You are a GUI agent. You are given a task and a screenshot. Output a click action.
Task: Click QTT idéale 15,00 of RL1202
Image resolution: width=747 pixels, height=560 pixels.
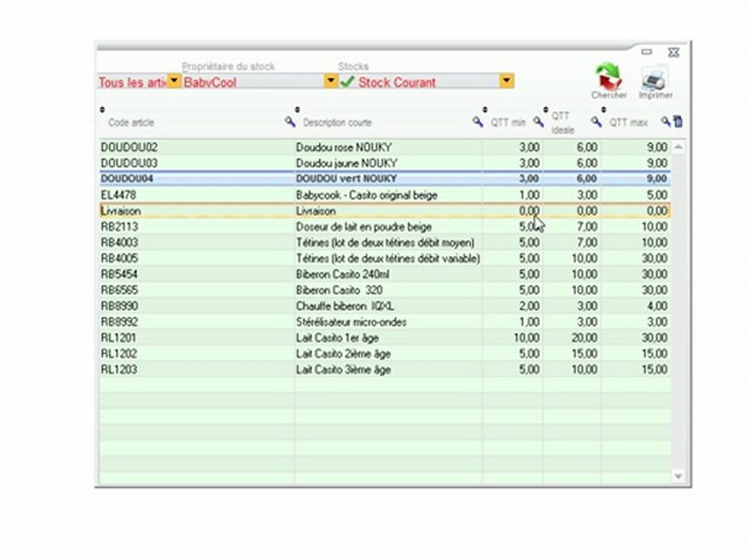pos(584,354)
